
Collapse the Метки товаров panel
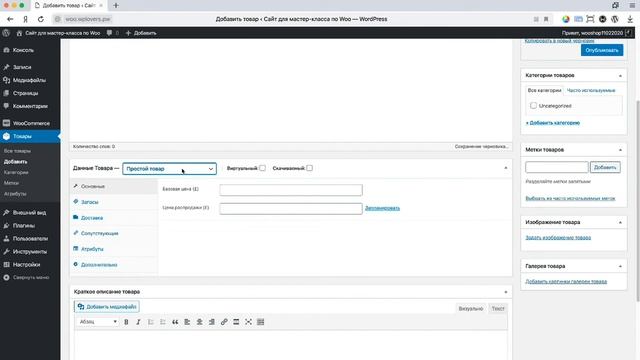620,150
